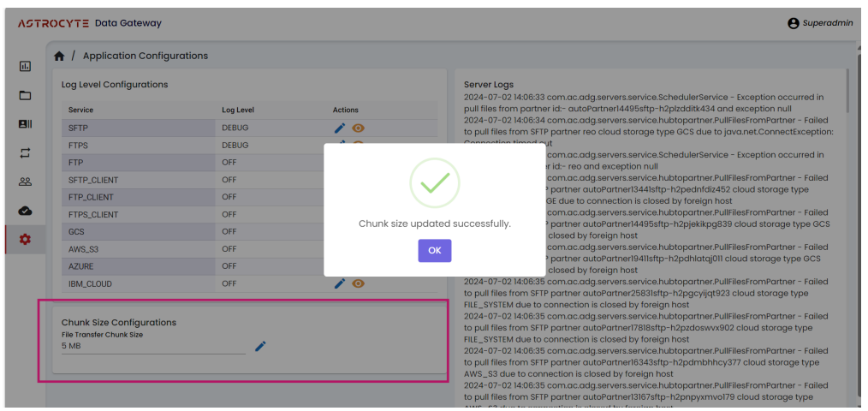
Task: Edit the IBM_CLOUD log level
Action: coord(340,283)
